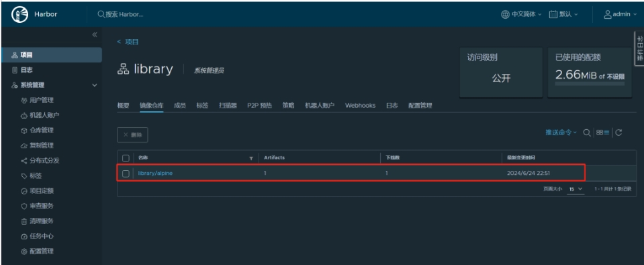Select the 镜像仓库 tab
The image size is (644, 265).
(x=152, y=106)
